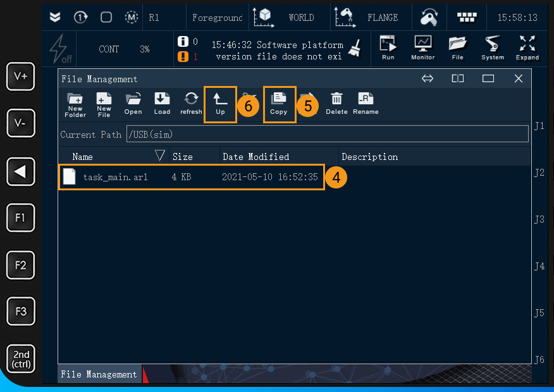
Task: Toggle the virtual keyboard icon
Action: click(x=467, y=17)
